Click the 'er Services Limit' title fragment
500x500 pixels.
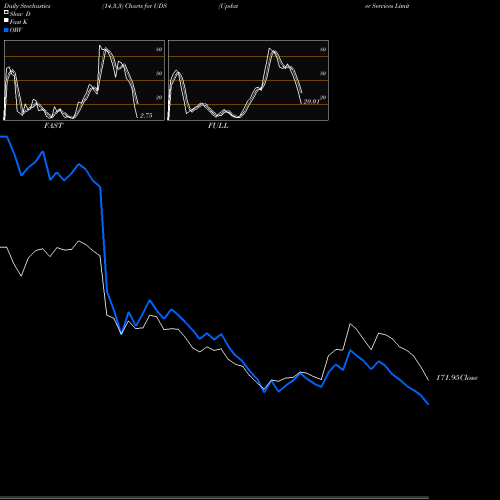tap(387, 6)
